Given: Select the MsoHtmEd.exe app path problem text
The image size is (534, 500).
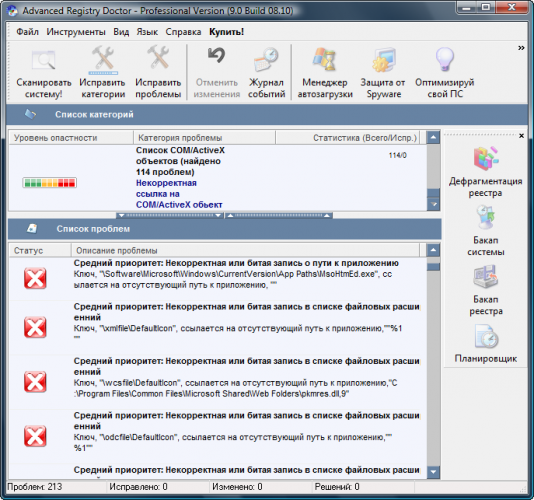Looking at the screenshot, I should point(236,274).
